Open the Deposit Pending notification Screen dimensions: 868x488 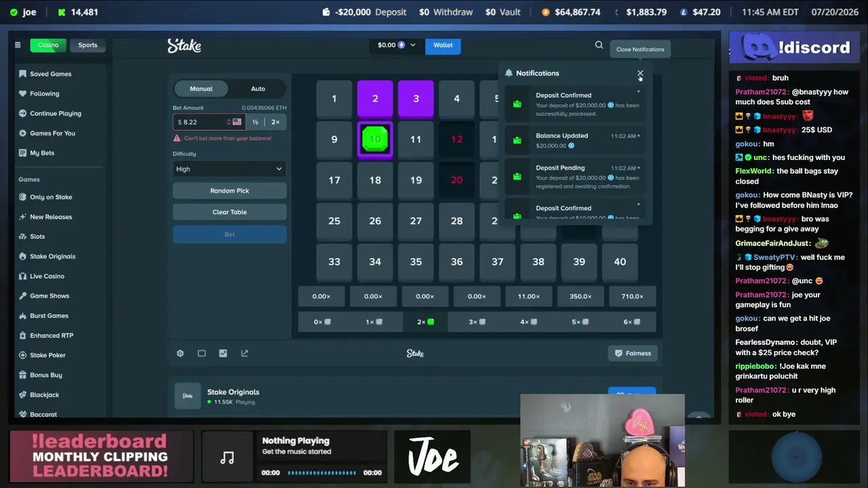(x=575, y=177)
